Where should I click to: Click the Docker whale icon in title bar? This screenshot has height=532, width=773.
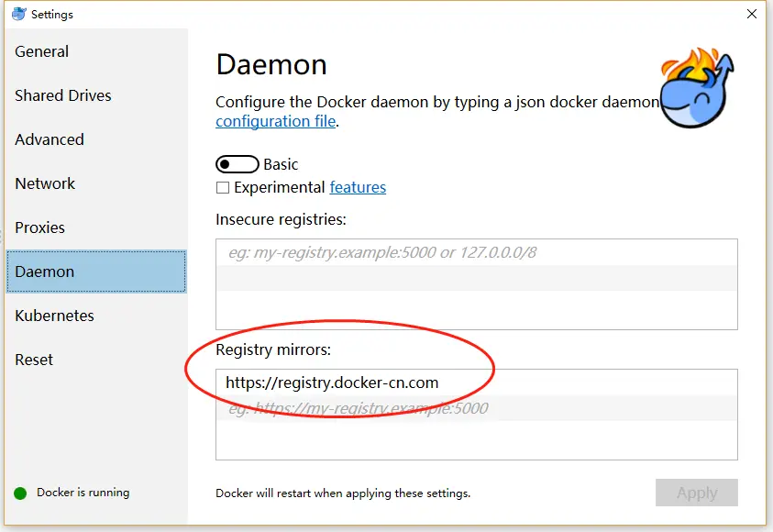tap(18, 14)
